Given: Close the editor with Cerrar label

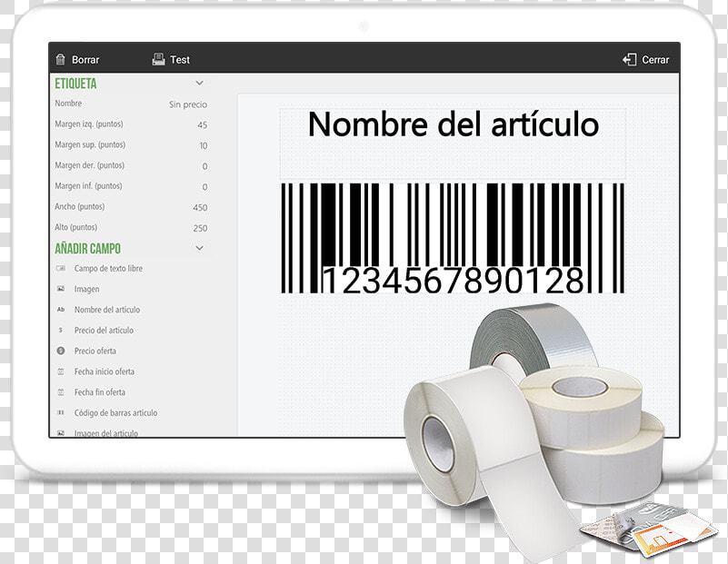Looking at the screenshot, I should [x=655, y=59].
